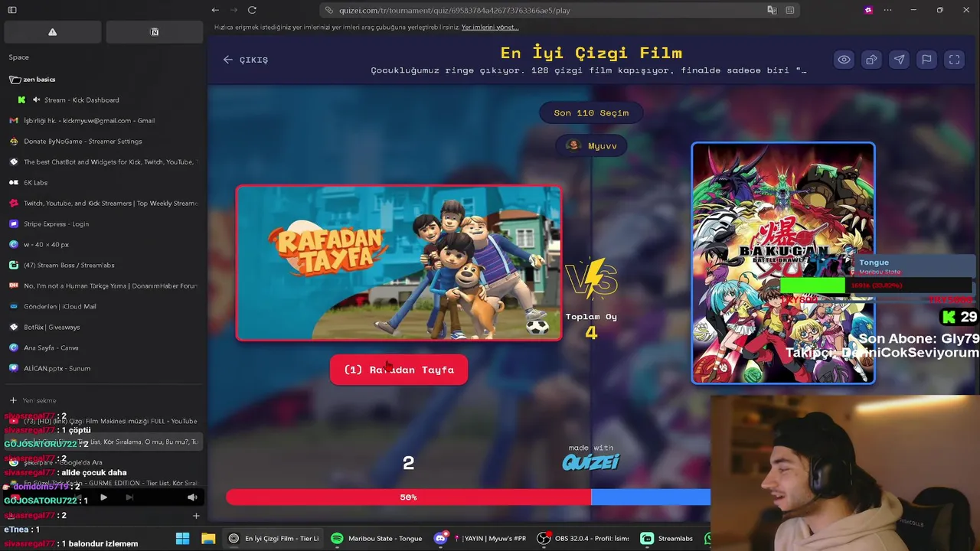Open Discord from the taskbar
This screenshot has height=551, width=980.
click(481, 538)
